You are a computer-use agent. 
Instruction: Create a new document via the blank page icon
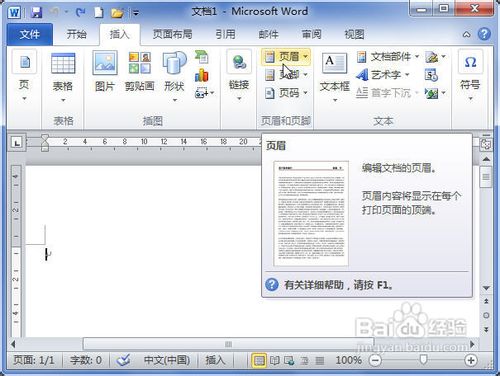coord(99,13)
